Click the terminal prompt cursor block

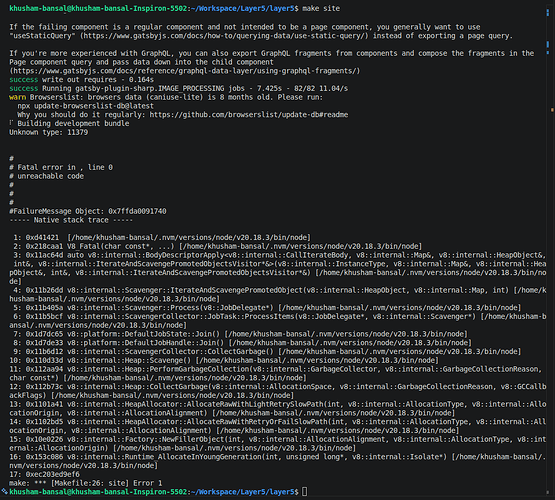click(304, 492)
